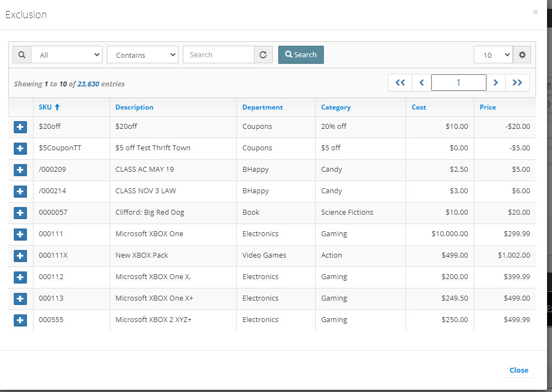Click into the Search text field
Viewport: 552px width, 392px height.
coord(219,55)
